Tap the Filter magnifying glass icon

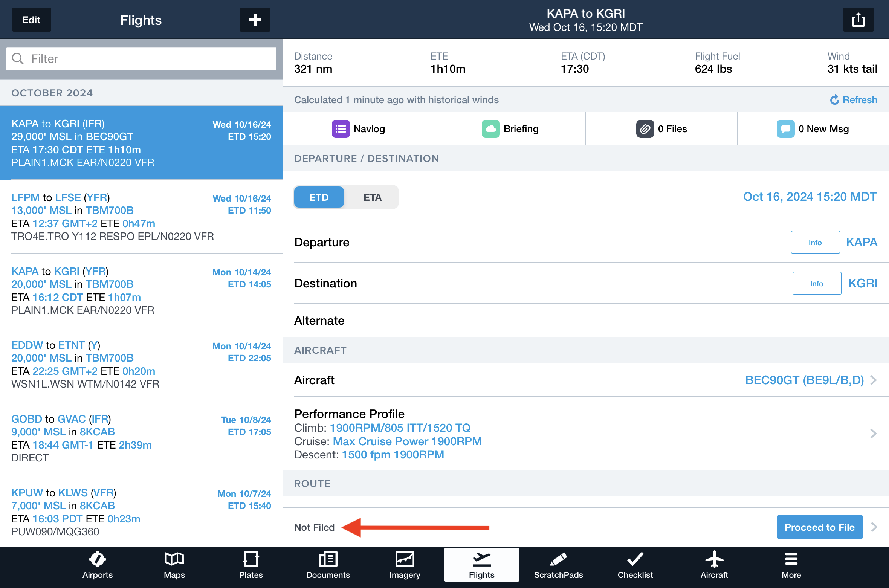click(18, 59)
